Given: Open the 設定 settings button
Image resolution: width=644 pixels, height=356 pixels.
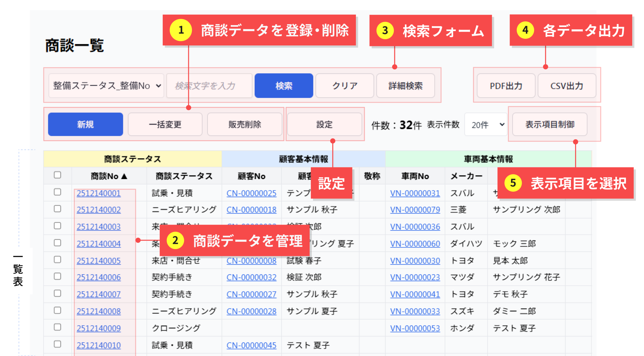Looking at the screenshot, I should 324,124.
